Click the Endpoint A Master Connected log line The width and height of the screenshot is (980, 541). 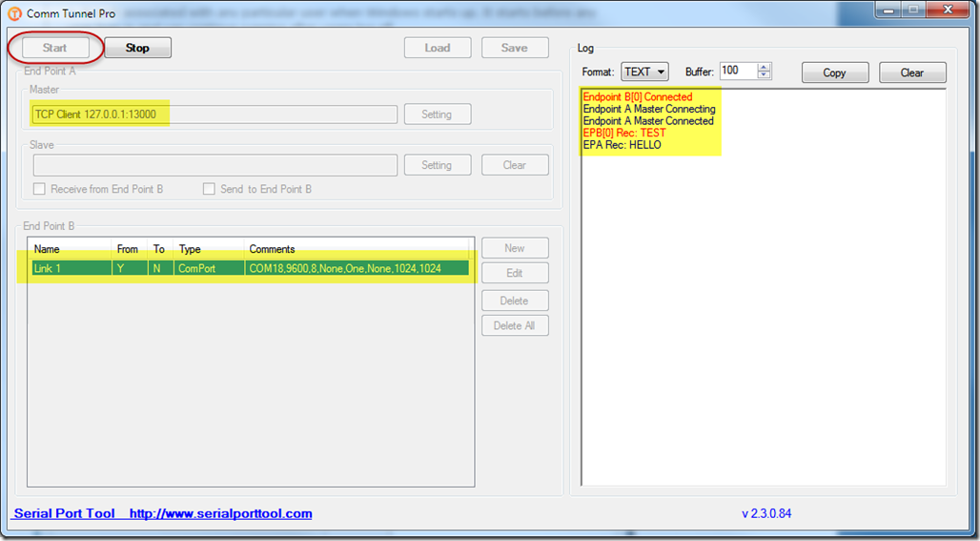[x=648, y=121]
